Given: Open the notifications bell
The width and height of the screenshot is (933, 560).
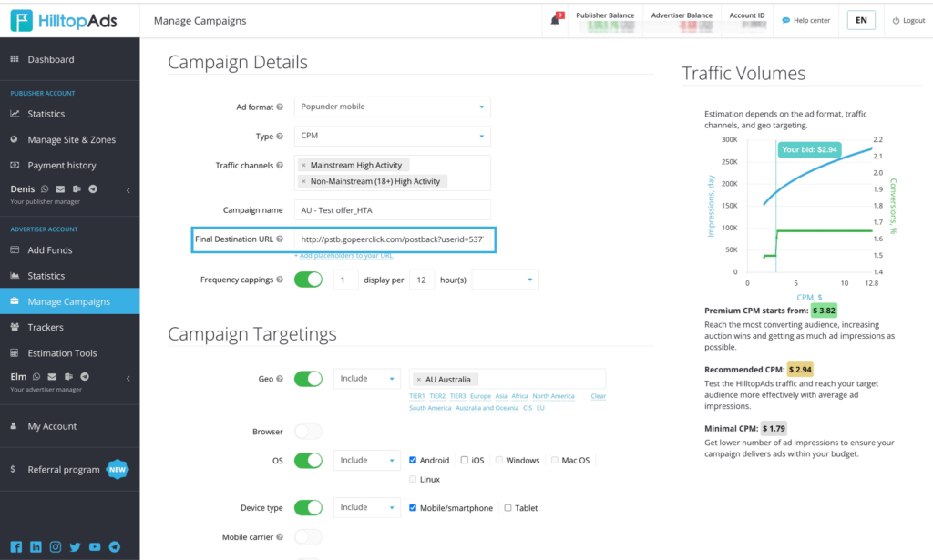Looking at the screenshot, I should tap(556, 20).
